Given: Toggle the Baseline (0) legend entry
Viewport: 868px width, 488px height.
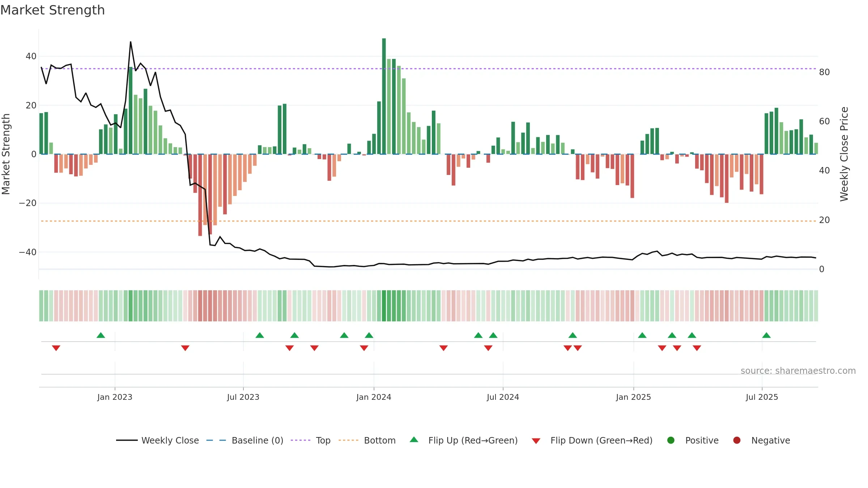Looking at the screenshot, I should coord(245,440).
